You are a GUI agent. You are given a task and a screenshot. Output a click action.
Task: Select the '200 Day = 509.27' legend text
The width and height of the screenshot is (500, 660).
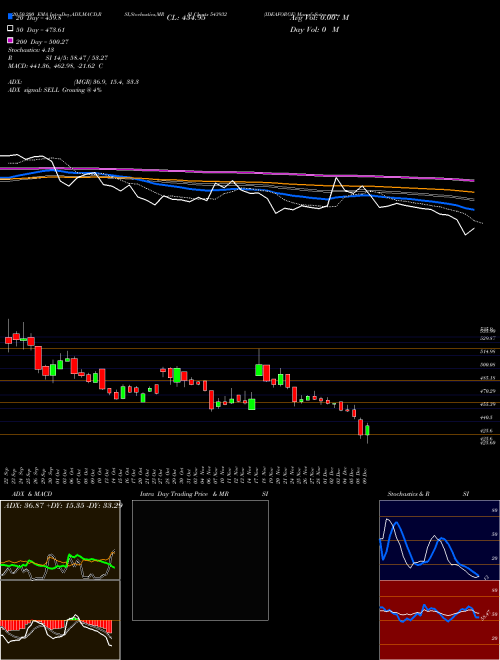point(43,42)
